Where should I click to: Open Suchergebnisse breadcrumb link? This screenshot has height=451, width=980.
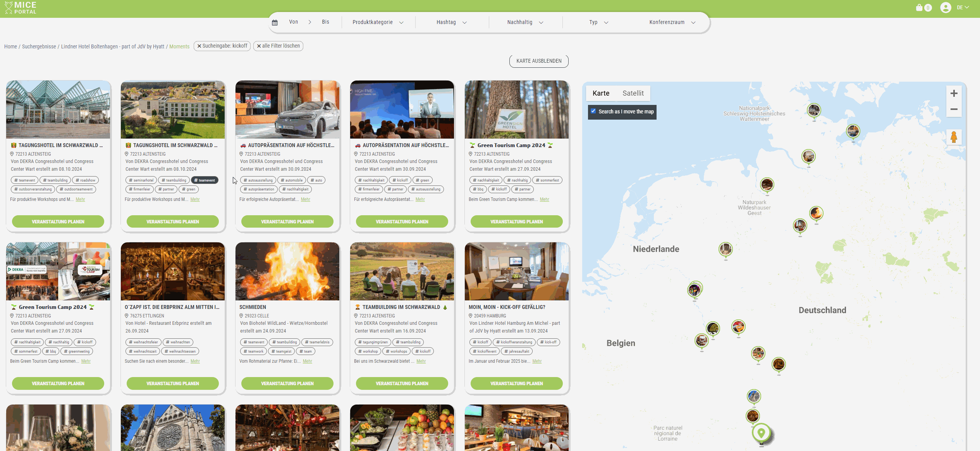click(39, 46)
